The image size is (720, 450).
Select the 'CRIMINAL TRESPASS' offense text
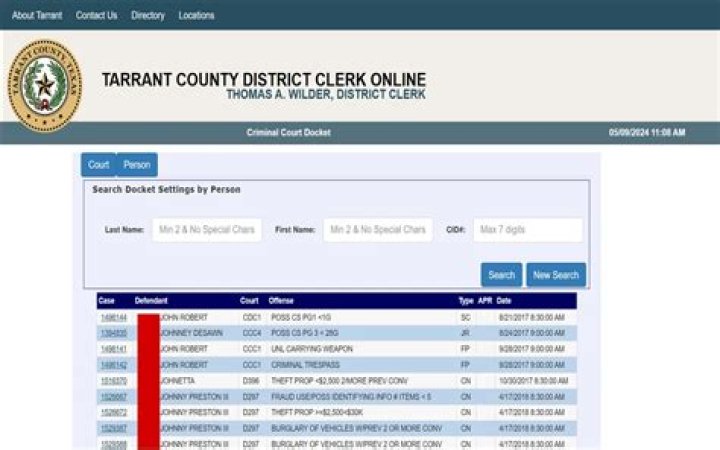305,365
